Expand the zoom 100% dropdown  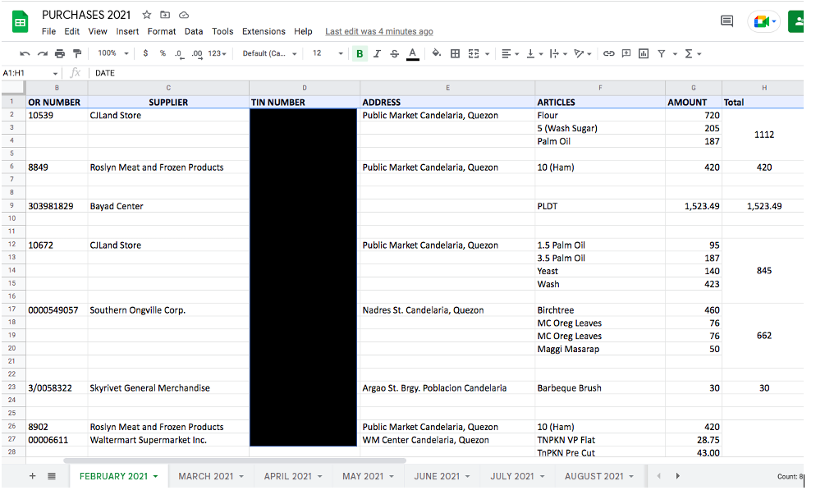(x=112, y=53)
